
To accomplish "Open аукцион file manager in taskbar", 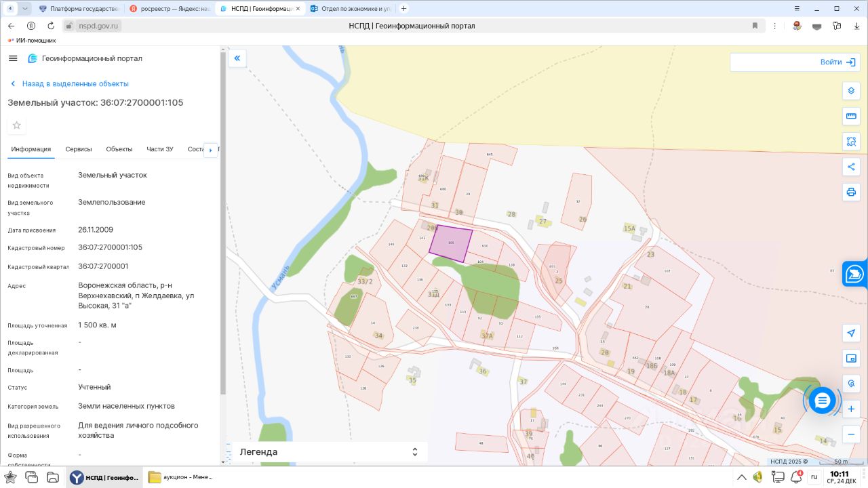I will (x=181, y=477).
